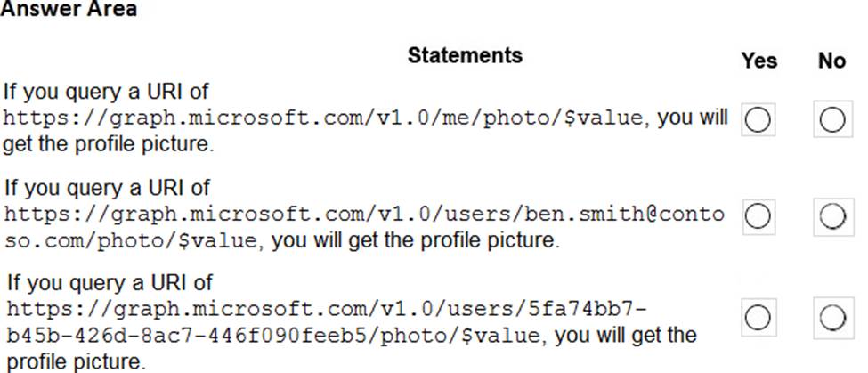Click third statement's 'If you query a URI of' line
This screenshot has width=868, height=373.
[x=110, y=284]
